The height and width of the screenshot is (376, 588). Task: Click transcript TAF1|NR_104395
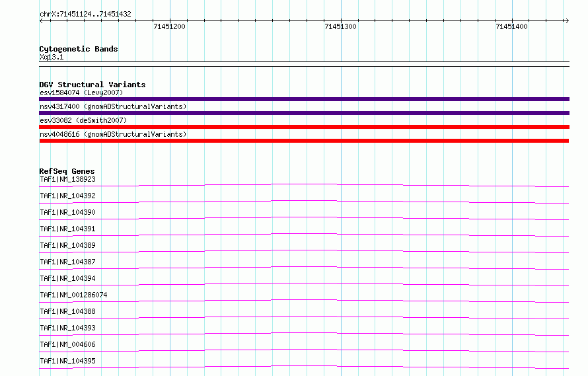pos(67,361)
